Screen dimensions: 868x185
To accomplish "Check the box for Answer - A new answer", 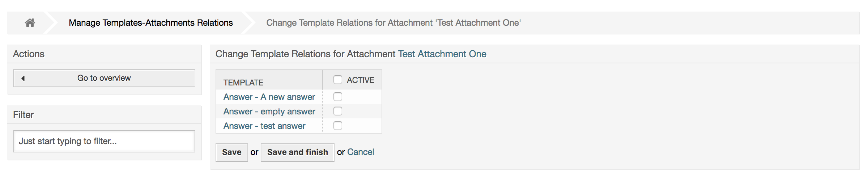I will pos(338,97).
